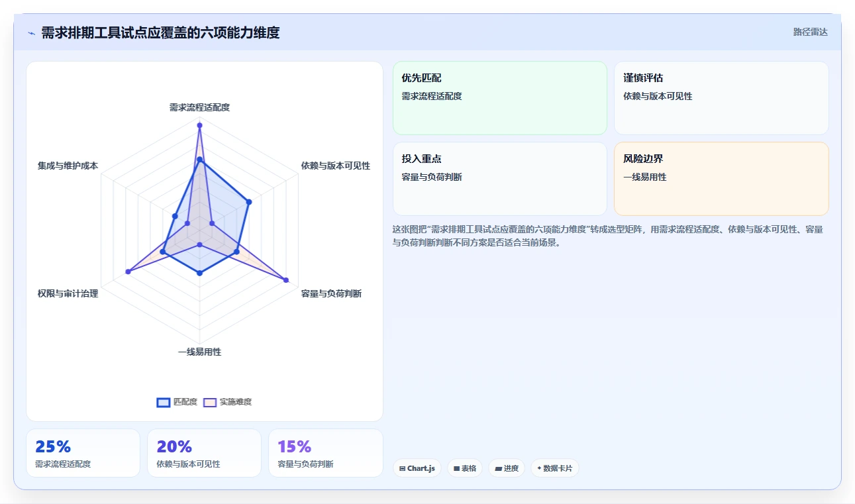Click the 20% 依赖与版本可见性 stat card
The height and width of the screenshot is (504, 855).
click(204, 453)
